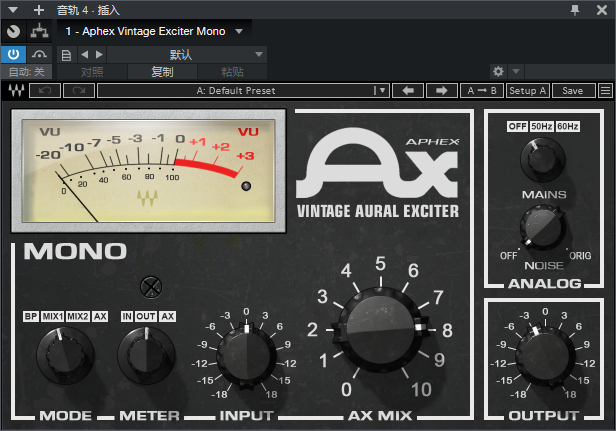This screenshot has height=431, width=616.
Task: Load previous Waves preset left arrow
Action: [408, 91]
